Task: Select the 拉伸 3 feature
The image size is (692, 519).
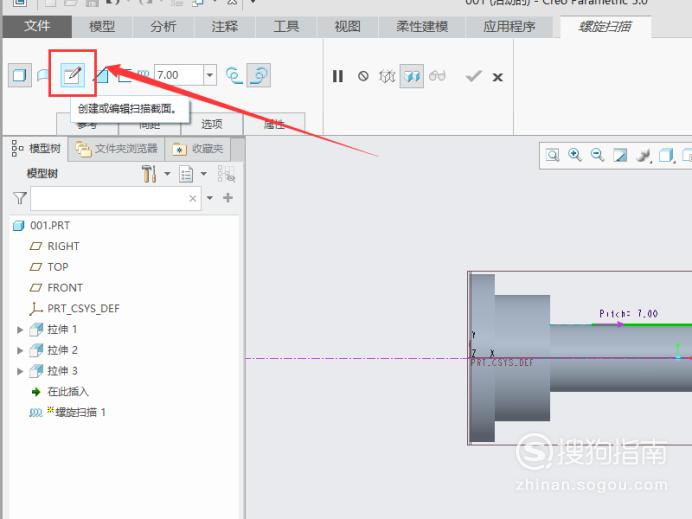Action: (53, 371)
